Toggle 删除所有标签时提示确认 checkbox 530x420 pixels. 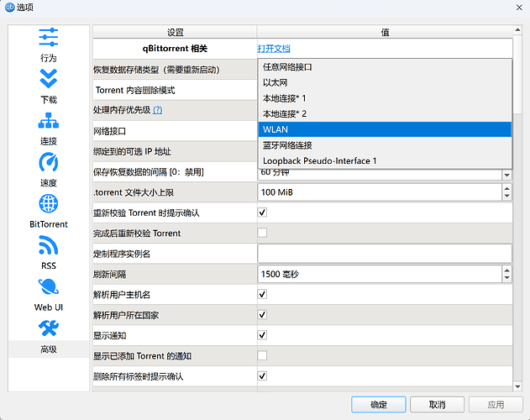[262, 376]
